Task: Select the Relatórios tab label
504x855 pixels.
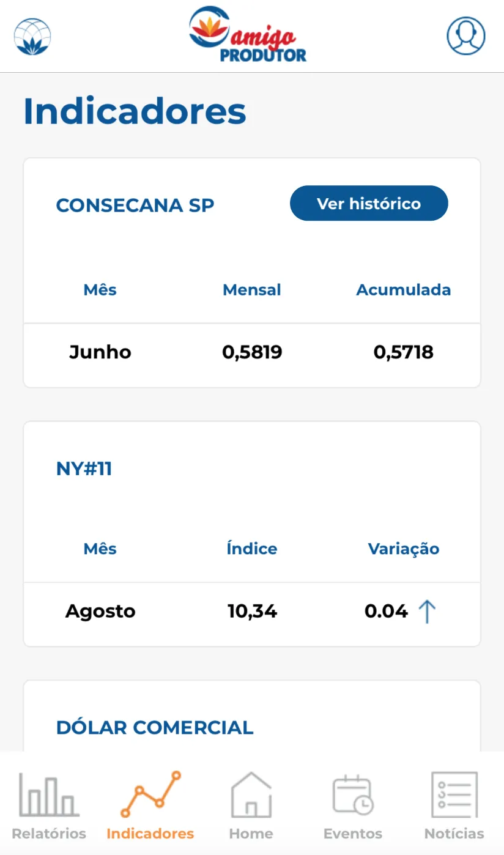Action: [x=49, y=834]
